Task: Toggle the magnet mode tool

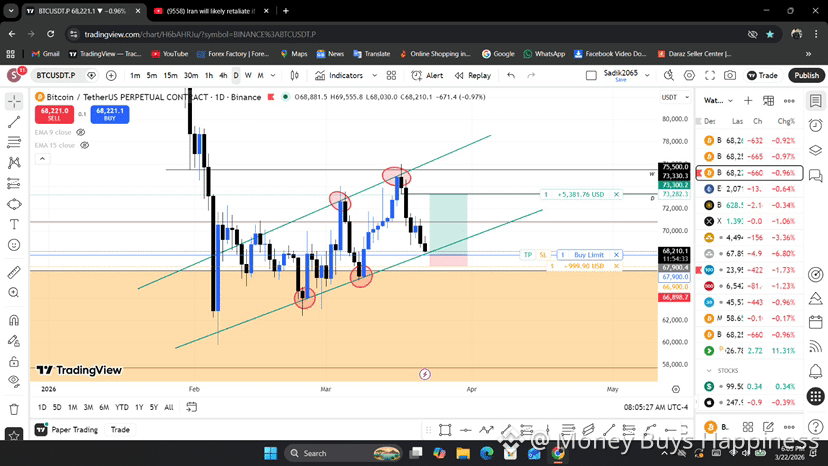Action: [x=14, y=320]
